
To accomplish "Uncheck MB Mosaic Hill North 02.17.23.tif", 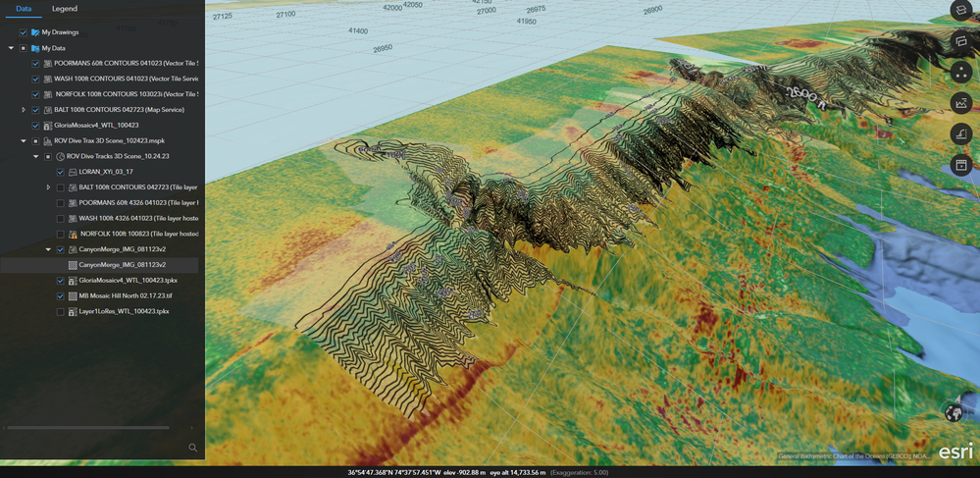I will [x=61, y=296].
